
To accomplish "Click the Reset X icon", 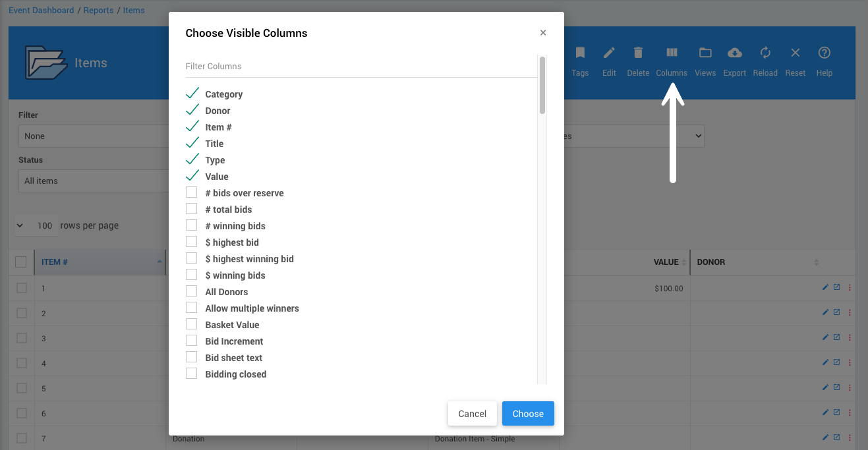I will pyautogui.click(x=796, y=53).
